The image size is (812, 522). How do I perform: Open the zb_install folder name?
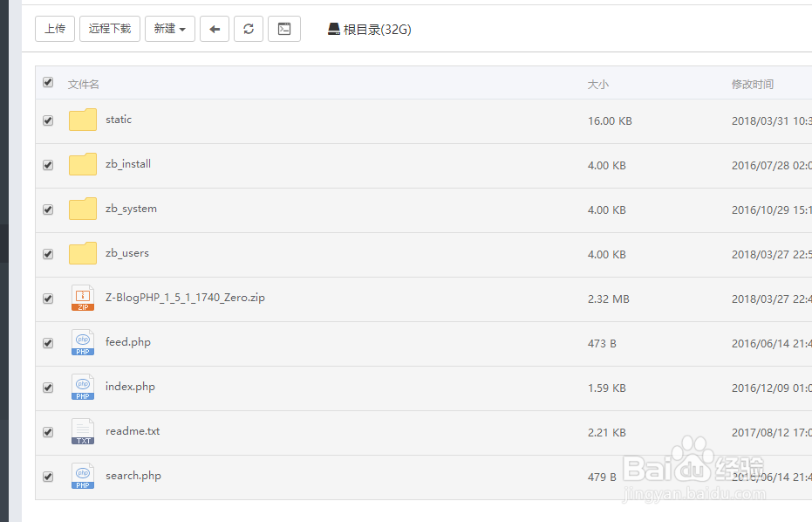coord(128,164)
